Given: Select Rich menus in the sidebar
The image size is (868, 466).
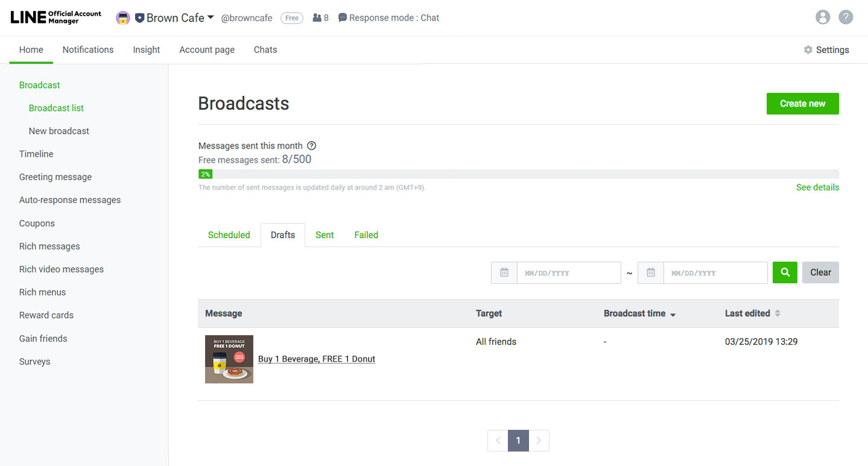Looking at the screenshot, I should tap(42, 292).
